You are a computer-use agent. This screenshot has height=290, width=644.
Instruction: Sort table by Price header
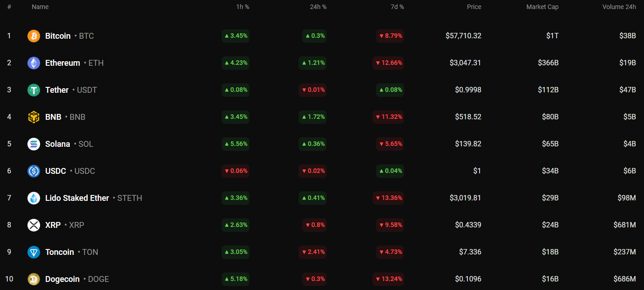click(474, 7)
